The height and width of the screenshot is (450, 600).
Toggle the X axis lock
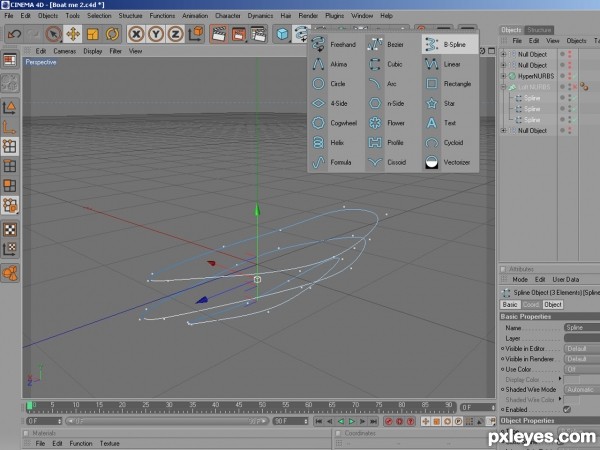(136, 34)
